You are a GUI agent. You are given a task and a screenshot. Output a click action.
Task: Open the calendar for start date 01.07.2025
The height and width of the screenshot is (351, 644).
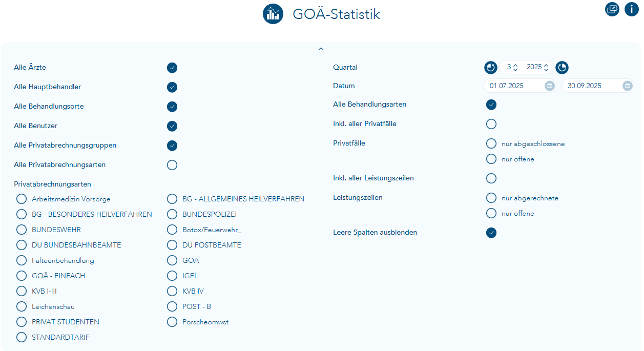[x=550, y=86]
